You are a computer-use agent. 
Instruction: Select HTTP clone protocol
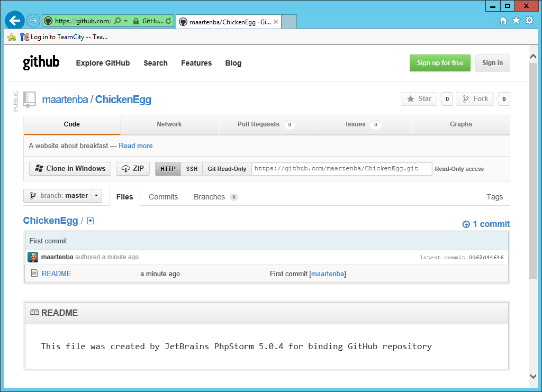click(x=168, y=169)
